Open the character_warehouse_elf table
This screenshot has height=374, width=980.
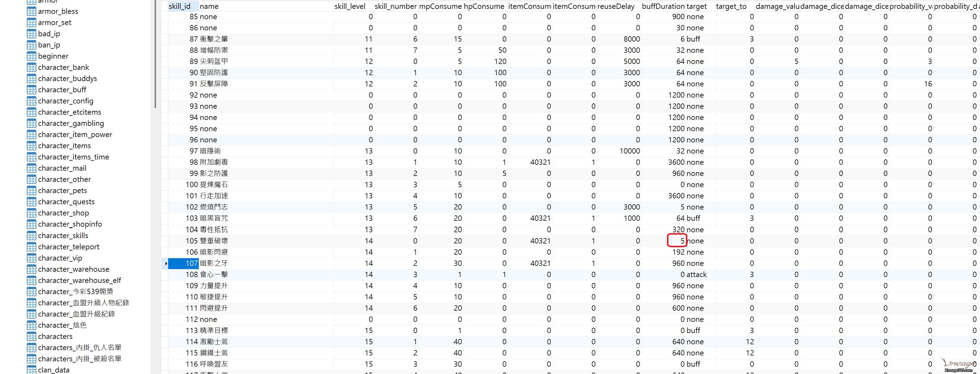coord(79,281)
